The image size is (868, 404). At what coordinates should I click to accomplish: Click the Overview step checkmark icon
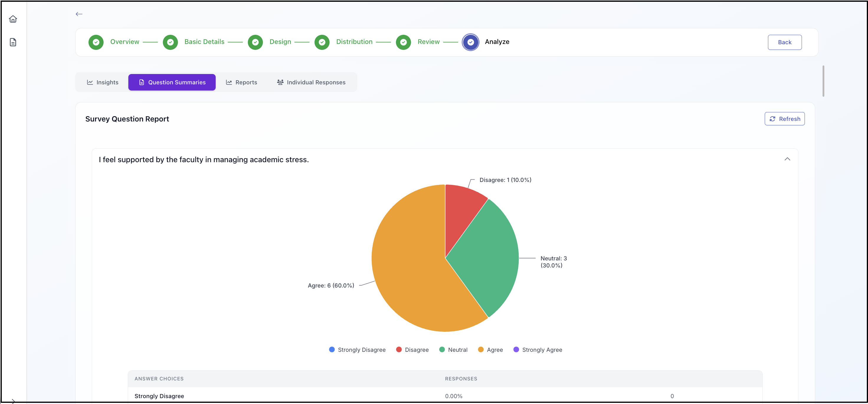[x=96, y=42]
